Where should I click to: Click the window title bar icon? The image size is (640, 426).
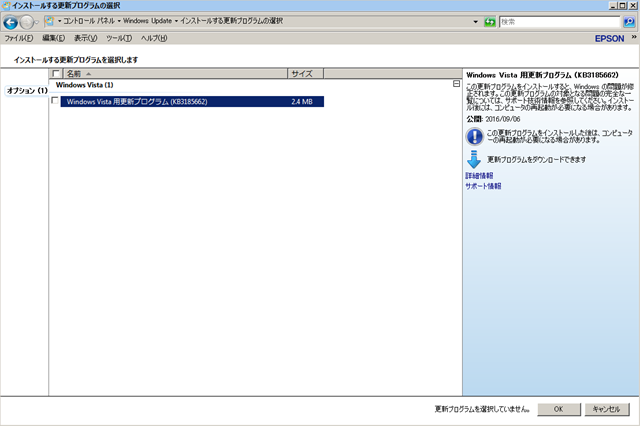pyautogui.click(x=6, y=6)
